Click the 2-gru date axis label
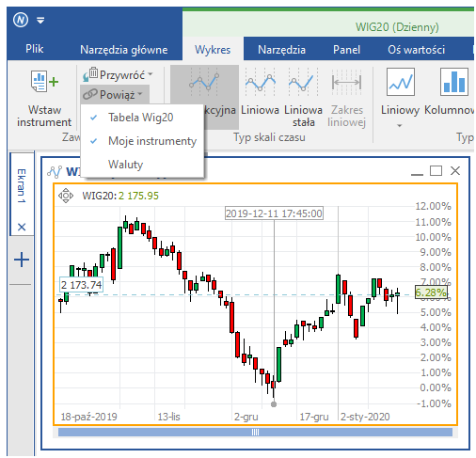The image size is (476, 458). pos(246,417)
